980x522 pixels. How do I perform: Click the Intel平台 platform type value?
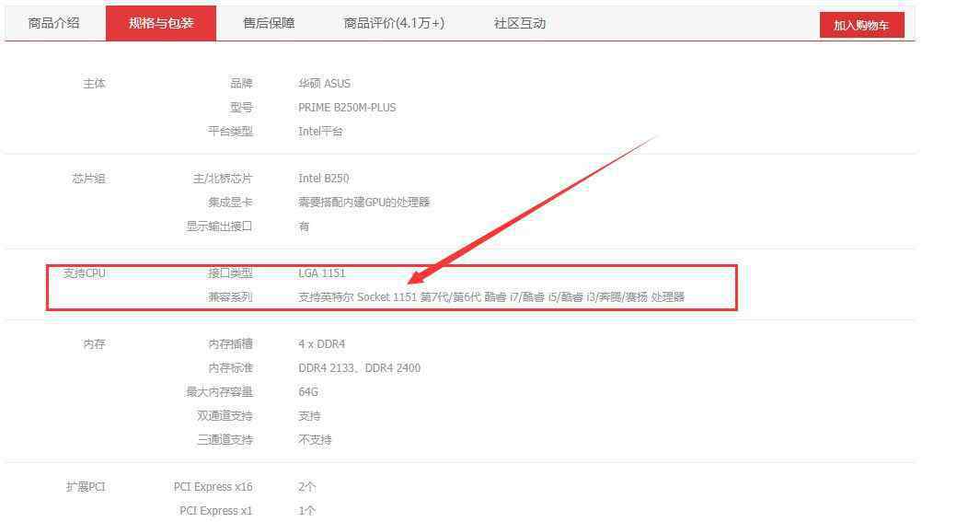[x=320, y=132]
